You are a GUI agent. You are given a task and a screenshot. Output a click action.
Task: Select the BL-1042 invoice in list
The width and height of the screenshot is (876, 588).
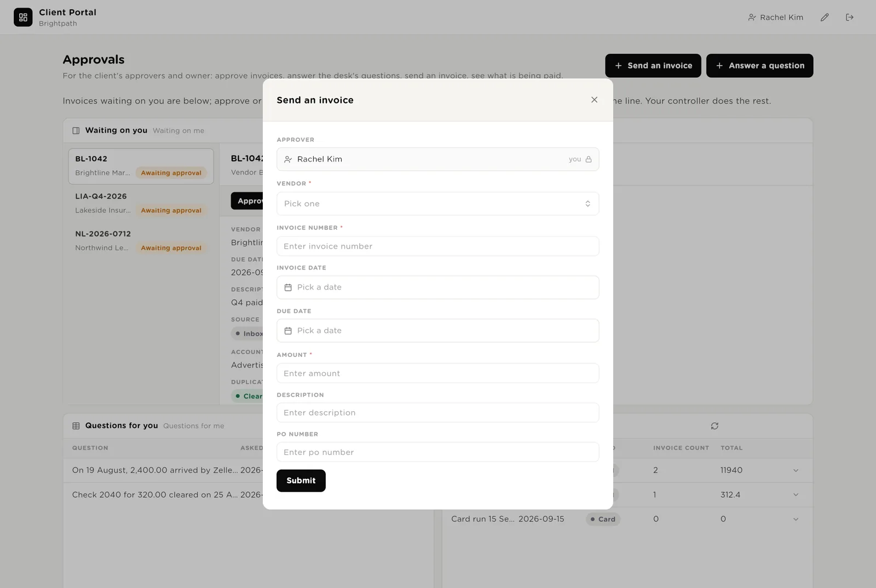click(141, 166)
